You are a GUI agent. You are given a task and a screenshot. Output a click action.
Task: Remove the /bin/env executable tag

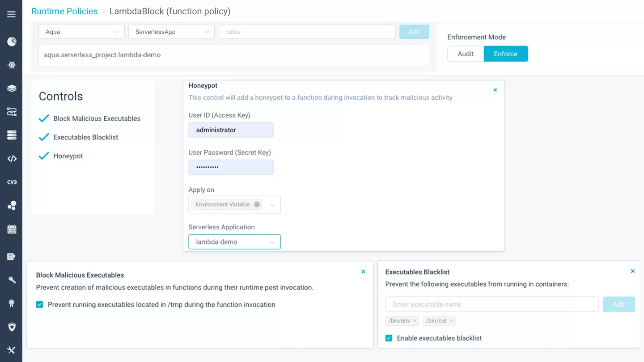[x=415, y=320]
